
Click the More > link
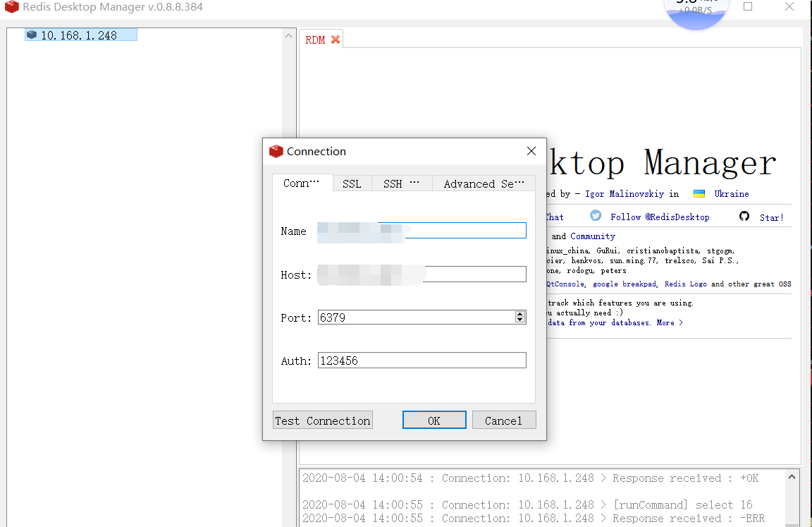point(669,323)
